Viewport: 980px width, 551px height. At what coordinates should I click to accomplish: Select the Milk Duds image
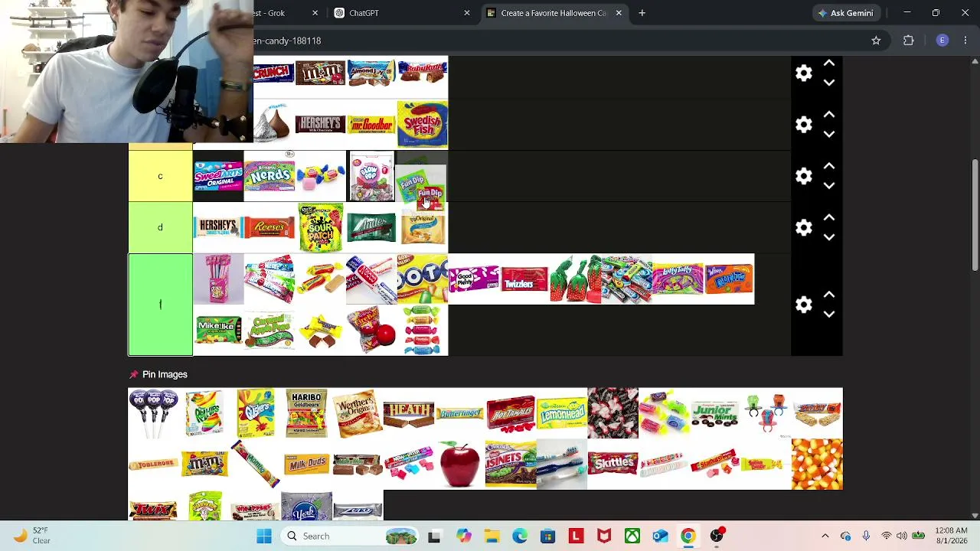tap(306, 464)
